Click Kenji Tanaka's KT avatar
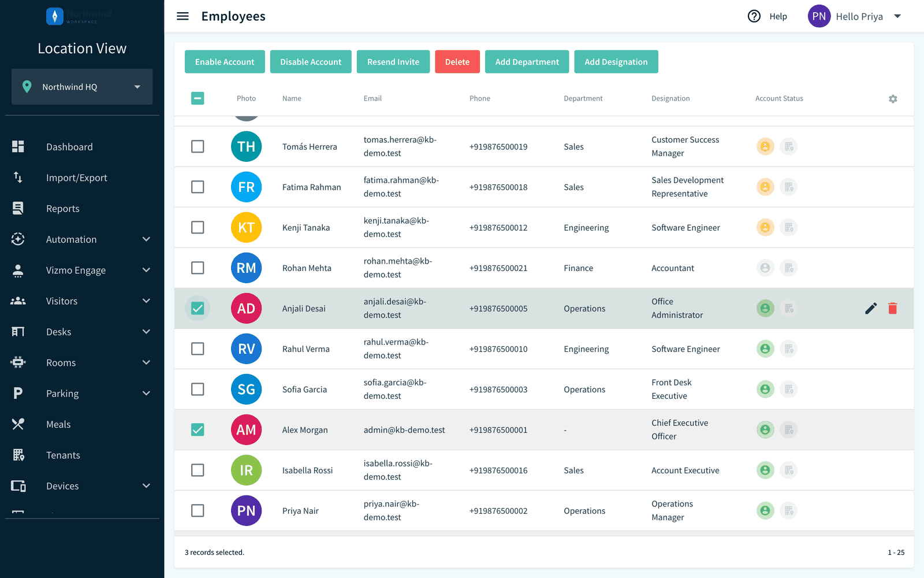 246,228
